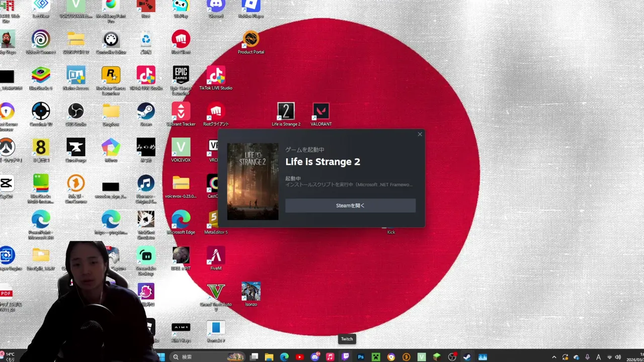
Task: Open the LiveSplit folder icon
Action: [41, 259]
